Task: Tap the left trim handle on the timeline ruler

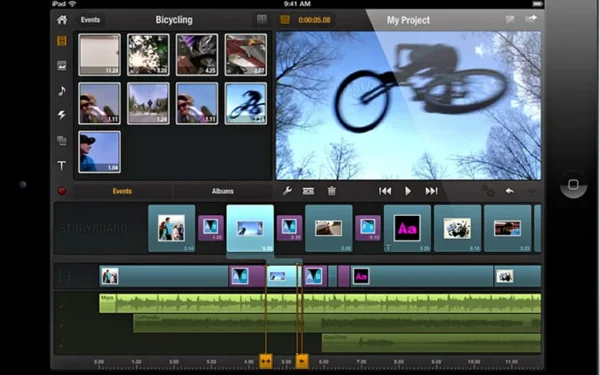Action: tap(266, 361)
